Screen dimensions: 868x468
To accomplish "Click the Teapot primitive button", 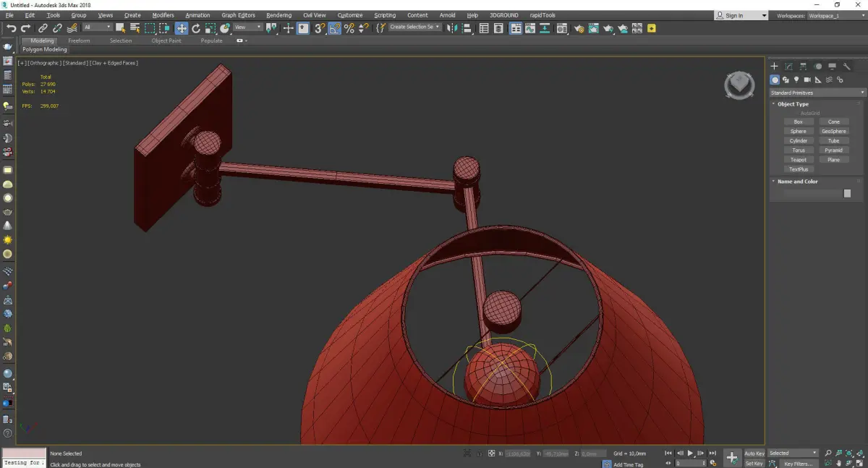I will (798, 160).
